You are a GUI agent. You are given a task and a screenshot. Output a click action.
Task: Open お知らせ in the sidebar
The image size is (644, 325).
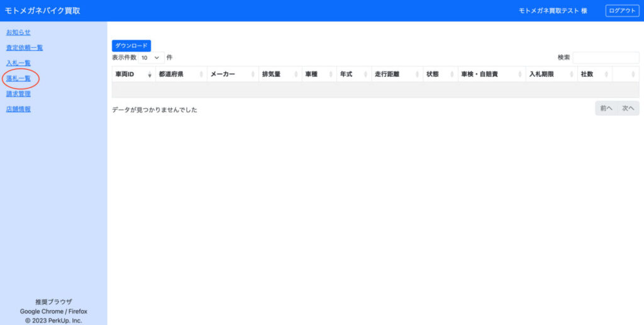point(18,32)
